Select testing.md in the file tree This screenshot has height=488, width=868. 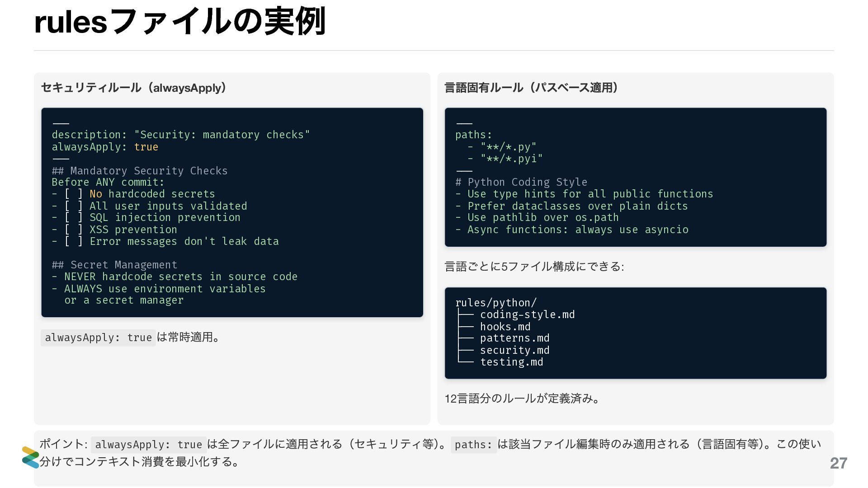coord(511,362)
